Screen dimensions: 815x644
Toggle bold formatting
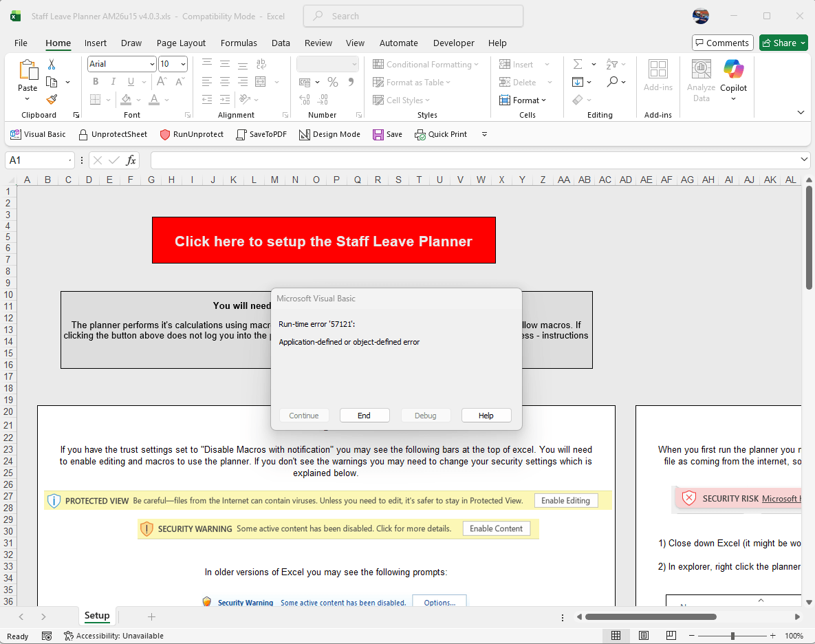tap(95, 81)
